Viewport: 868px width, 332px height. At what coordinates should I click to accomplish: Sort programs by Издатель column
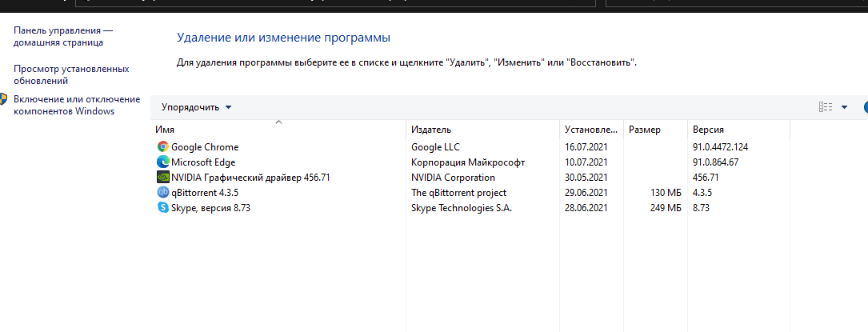point(483,130)
